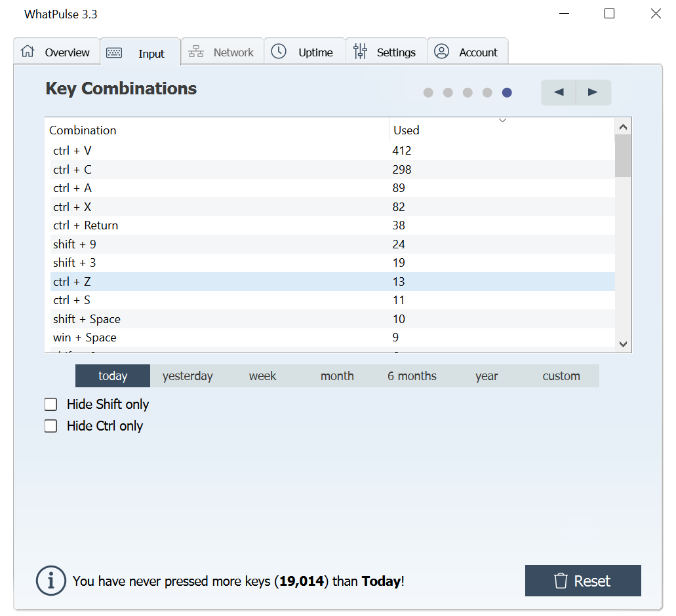Click the list scrollbar thumb
The width and height of the screenshot is (676, 616).
(x=623, y=155)
